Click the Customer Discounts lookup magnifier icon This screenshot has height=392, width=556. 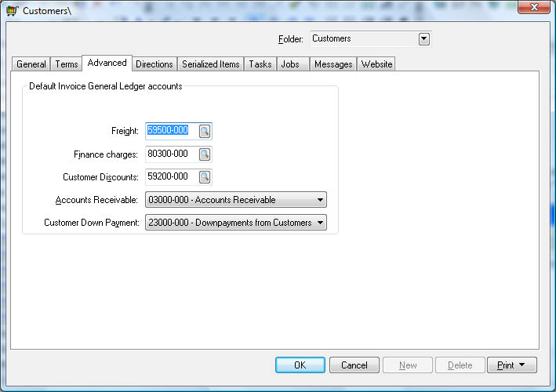point(204,177)
